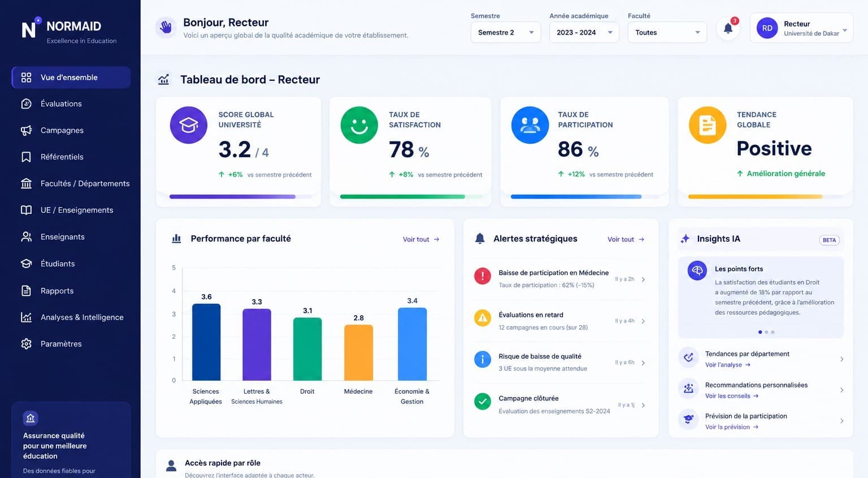Open the Semestre 2 dropdown
868x478 pixels.
(x=505, y=32)
